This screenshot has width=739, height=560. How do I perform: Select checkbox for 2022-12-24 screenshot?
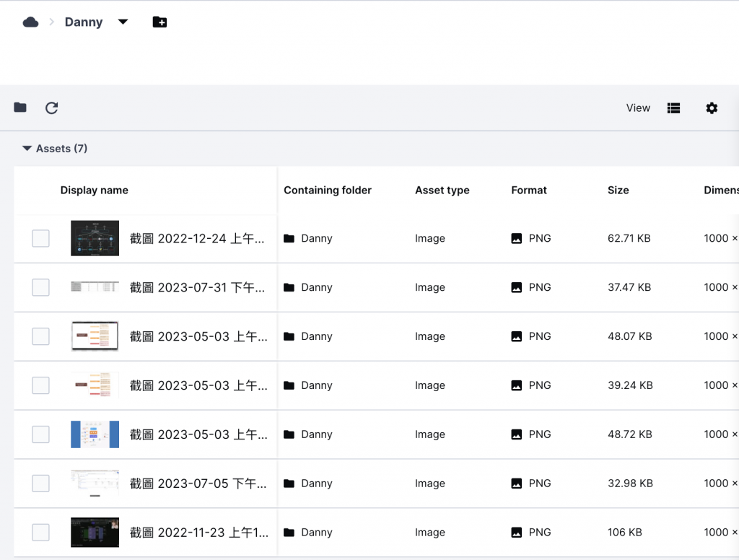(x=40, y=239)
